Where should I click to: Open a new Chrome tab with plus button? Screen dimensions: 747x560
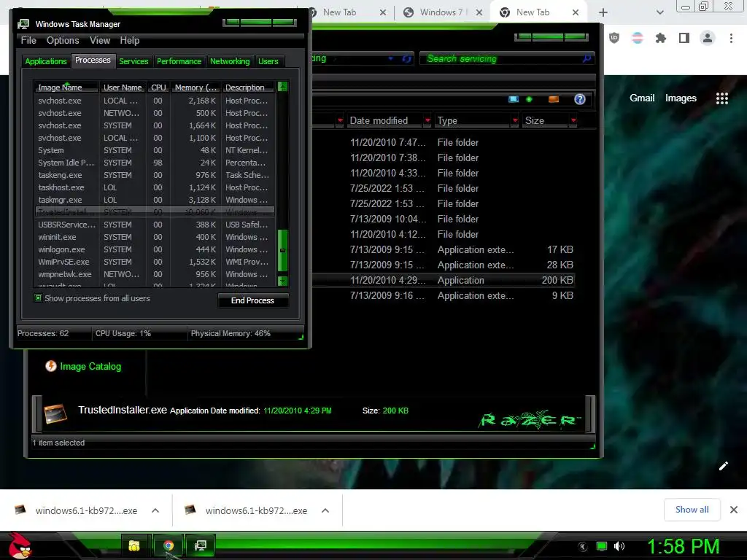click(x=603, y=12)
